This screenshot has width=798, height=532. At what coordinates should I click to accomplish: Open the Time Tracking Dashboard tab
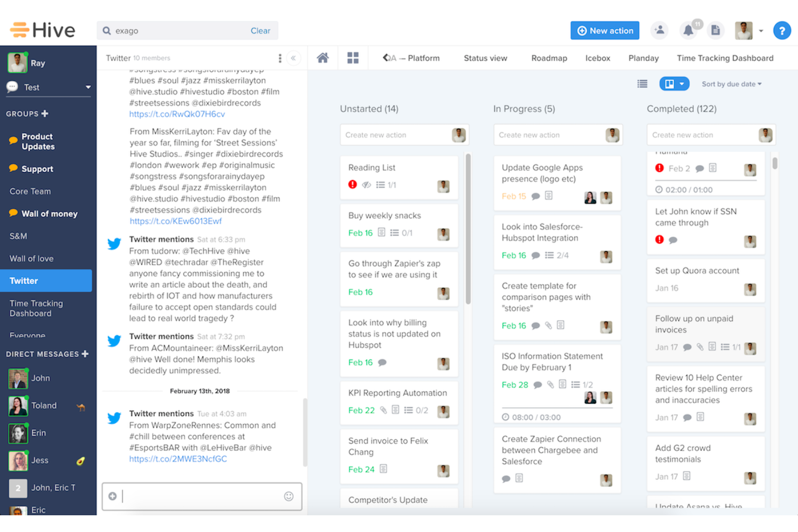click(725, 58)
